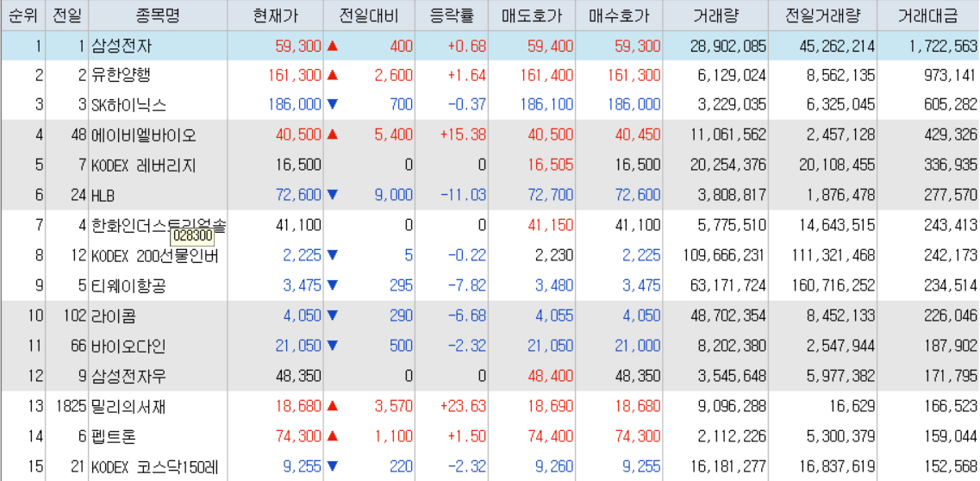The height and width of the screenshot is (481, 980).
Task: Select the KODEX 200선물인버 row name
Action: point(154,255)
